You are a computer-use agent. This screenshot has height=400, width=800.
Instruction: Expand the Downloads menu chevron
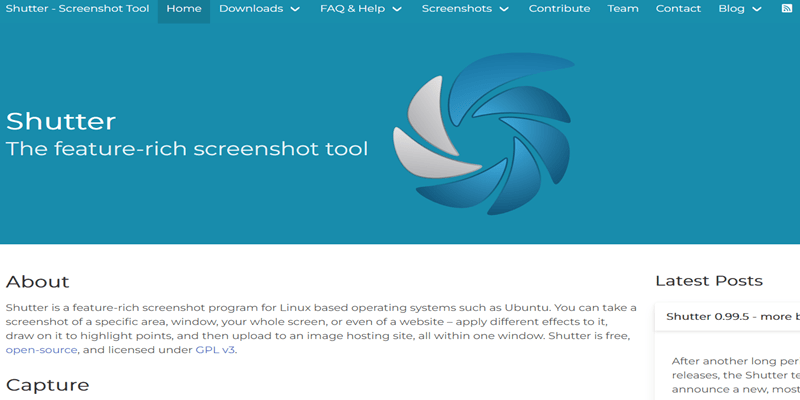pyautogui.click(x=295, y=9)
